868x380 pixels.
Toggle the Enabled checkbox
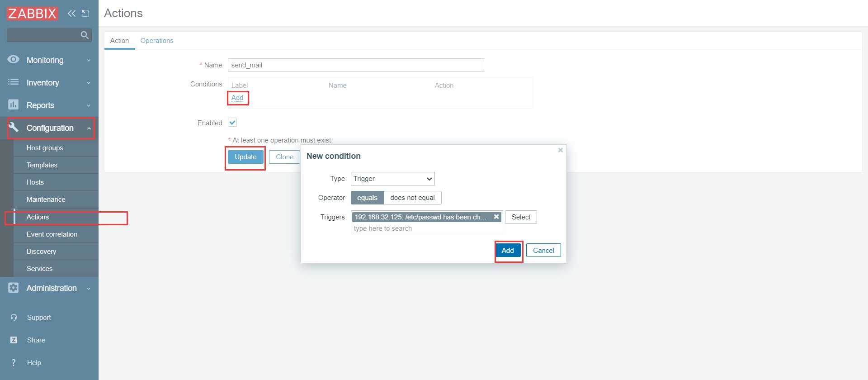coord(232,123)
